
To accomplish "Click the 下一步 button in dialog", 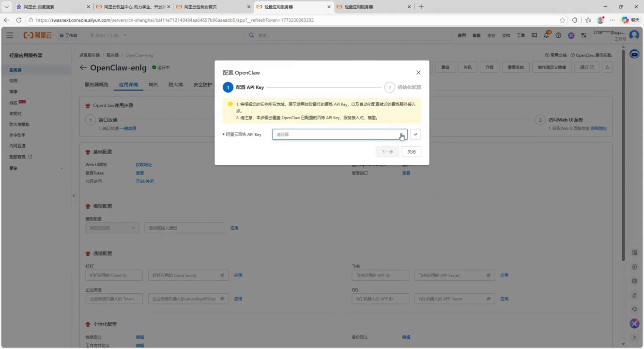I will point(387,152).
